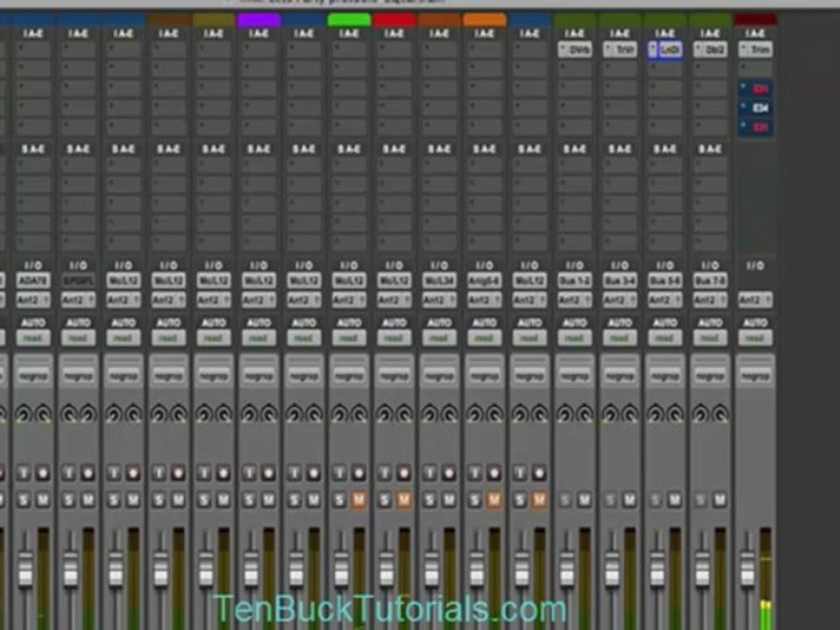Adjust right pan knob on the purple track

(x=269, y=414)
